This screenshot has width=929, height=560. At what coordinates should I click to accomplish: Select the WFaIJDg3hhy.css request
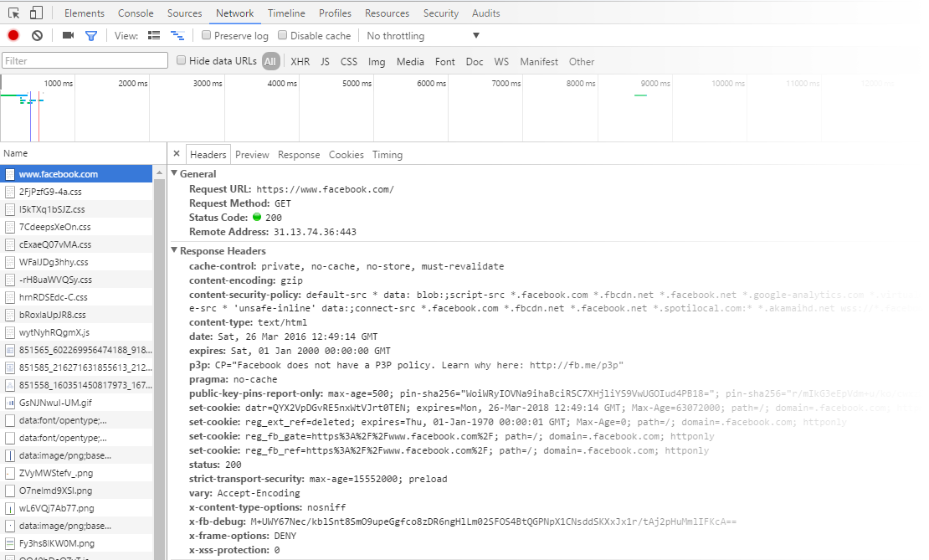click(76, 262)
